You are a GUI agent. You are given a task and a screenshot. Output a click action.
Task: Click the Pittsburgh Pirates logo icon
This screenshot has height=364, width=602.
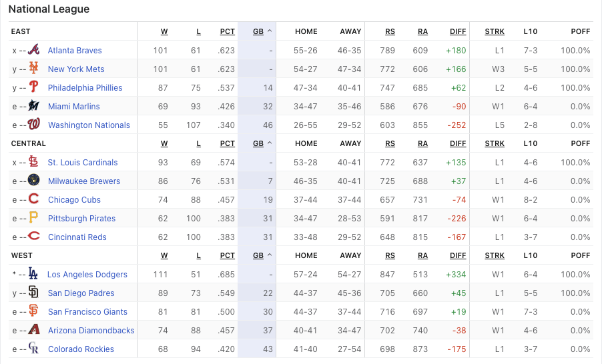[34, 218]
